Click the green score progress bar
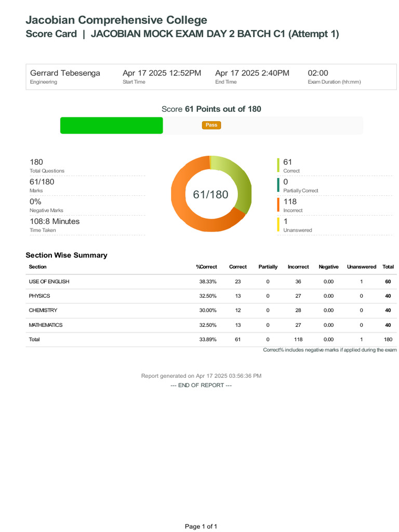 pos(111,126)
